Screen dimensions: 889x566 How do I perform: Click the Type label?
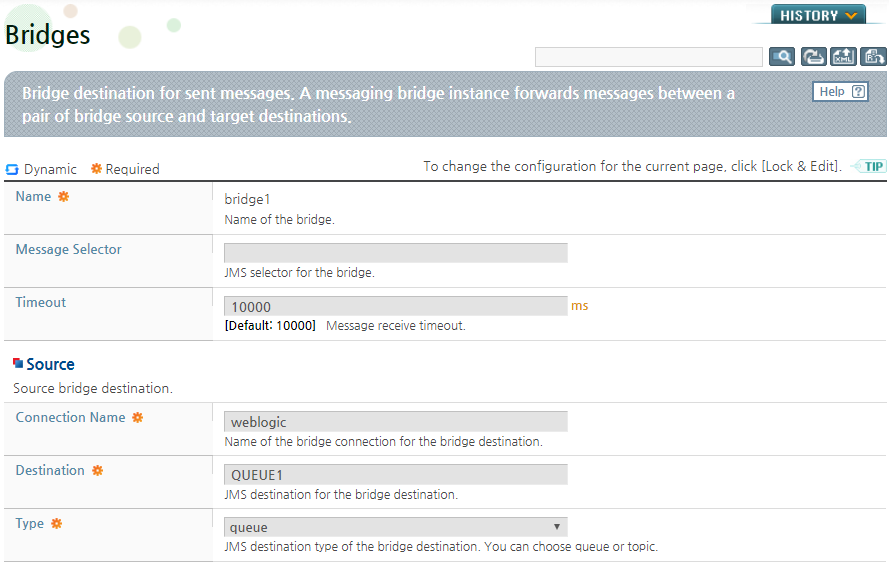29,523
